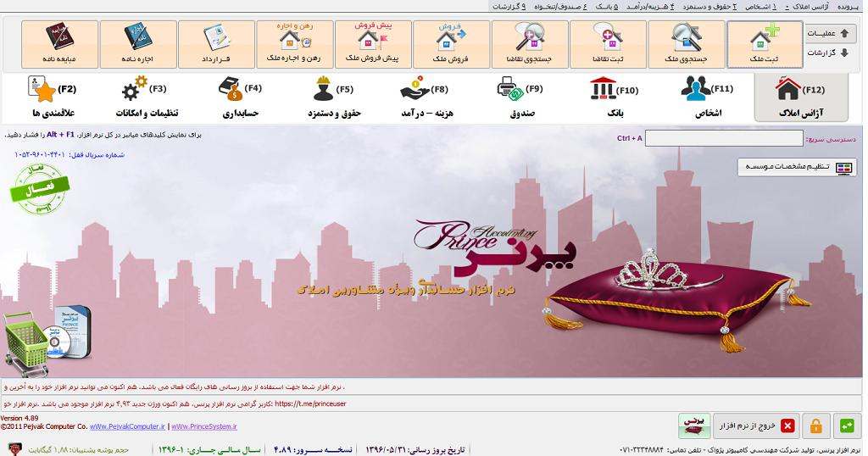Open the 4 هزینه/درآمد menu
868x456 pixels.
650,7
